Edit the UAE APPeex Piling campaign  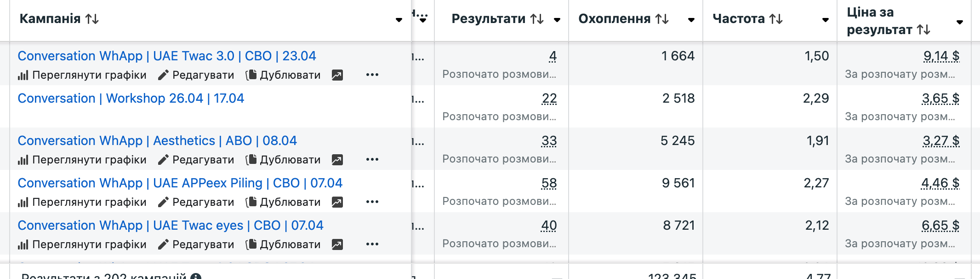(198, 202)
